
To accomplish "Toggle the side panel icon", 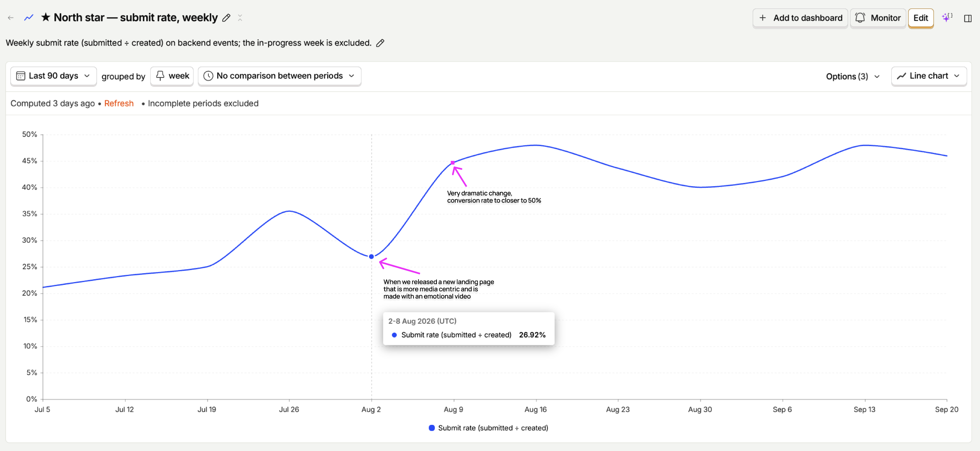I will coord(968,18).
